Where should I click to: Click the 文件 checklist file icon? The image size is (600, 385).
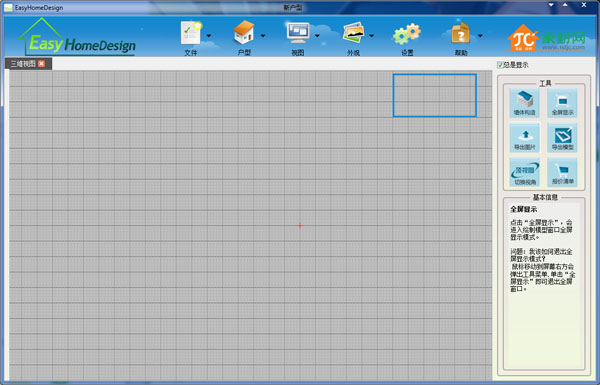(x=191, y=33)
